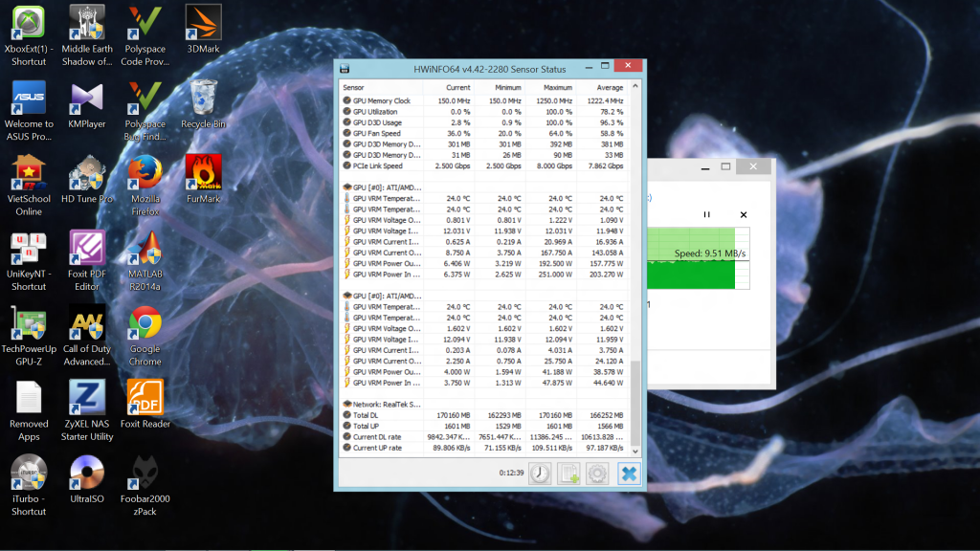Viewport: 980px width, 551px height.
Task: Click the sensor list vertical scrollbar
Action: pos(635,402)
